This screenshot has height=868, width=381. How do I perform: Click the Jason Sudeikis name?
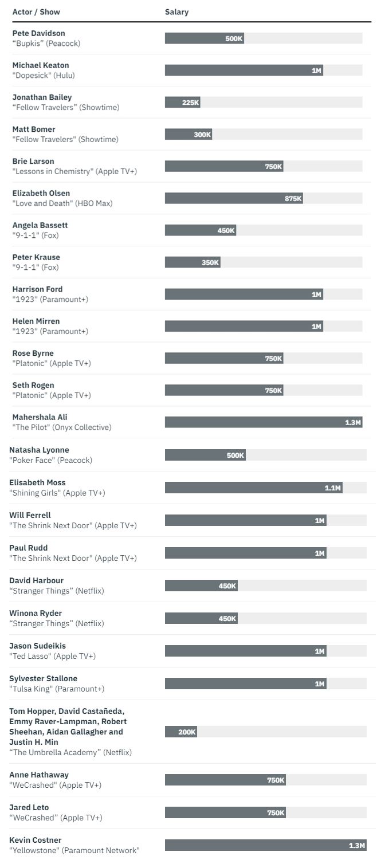[x=37, y=646]
